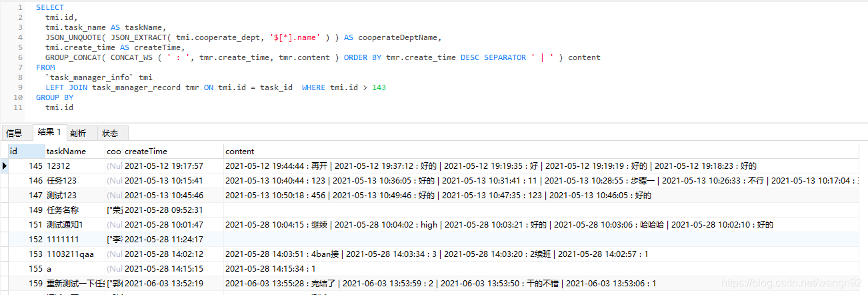Click taskName cell a in row 155
The width and height of the screenshot is (868, 295).
coord(75,268)
